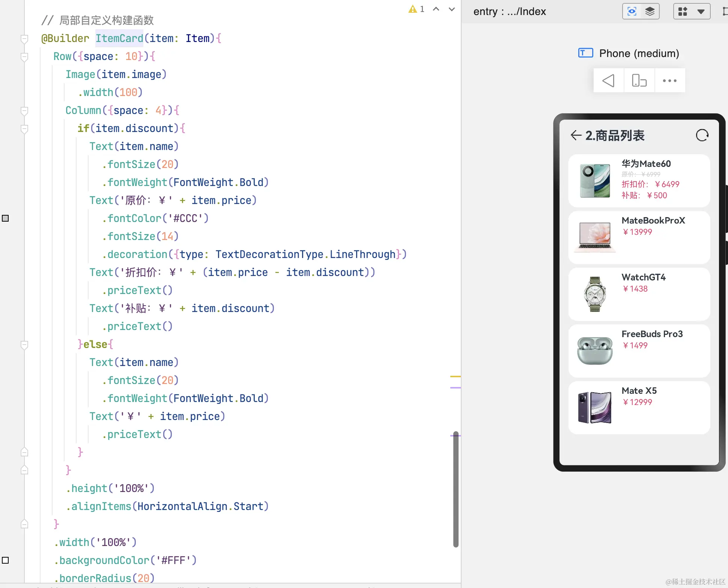The height and width of the screenshot is (588, 728).
Task: Collapse the }else{ fold marker
Action: (24, 345)
